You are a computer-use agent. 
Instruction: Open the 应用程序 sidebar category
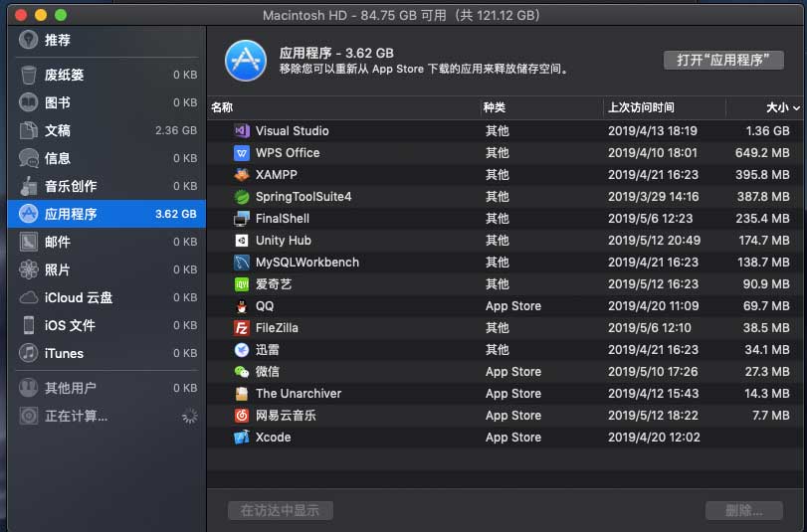106,214
